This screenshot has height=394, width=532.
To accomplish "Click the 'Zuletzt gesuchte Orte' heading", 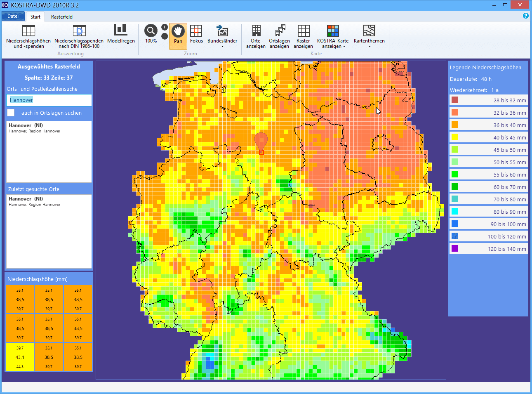I will pos(34,189).
